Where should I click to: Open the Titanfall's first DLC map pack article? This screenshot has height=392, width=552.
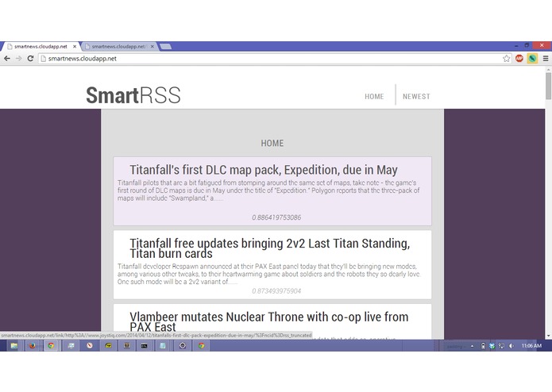264,170
